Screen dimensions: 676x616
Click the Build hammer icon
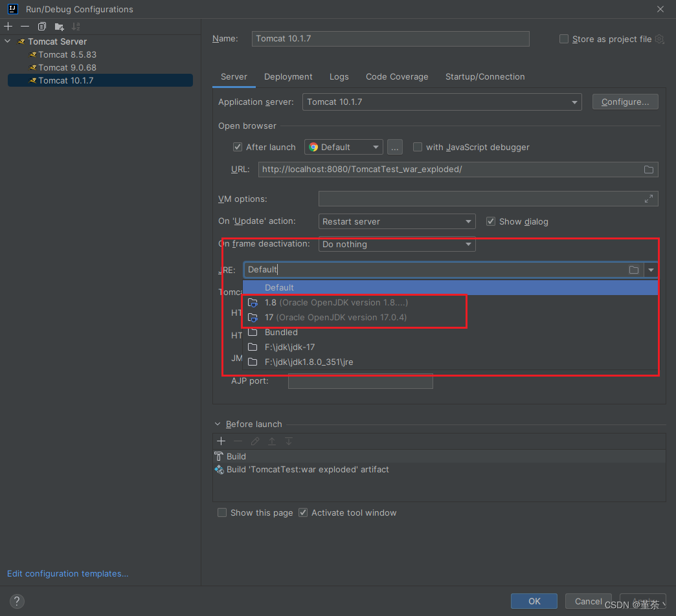tap(219, 457)
